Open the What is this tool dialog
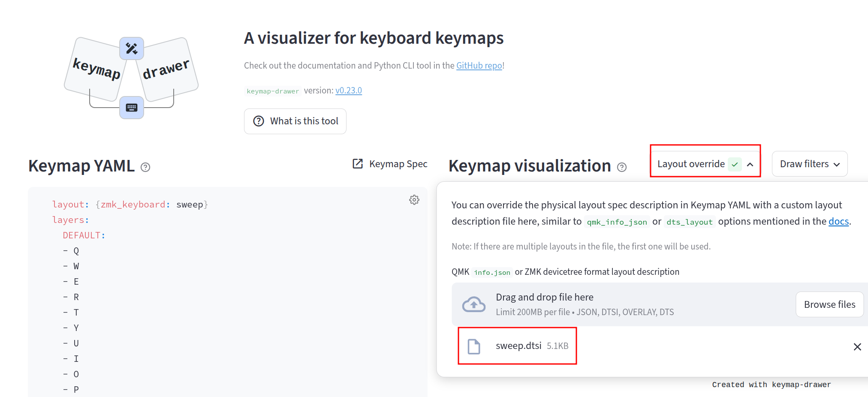This screenshot has width=868, height=397. (295, 121)
